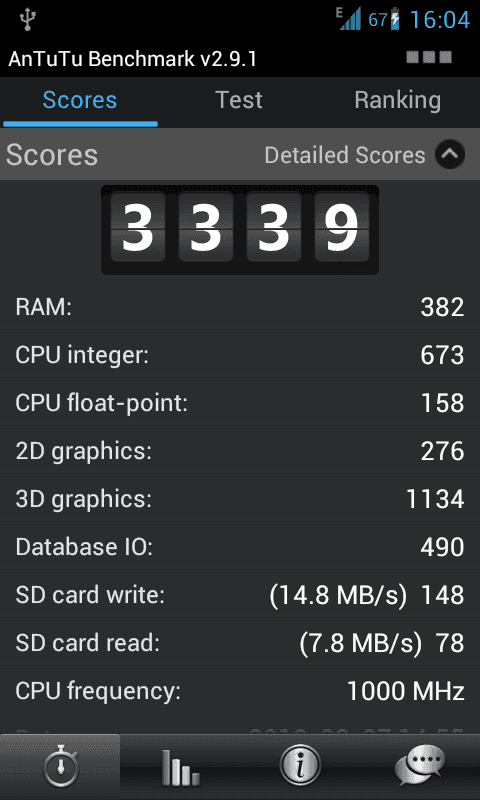Viewport: 480px width, 800px height.
Task: Tap the signal strength icon
Action: coord(349,18)
